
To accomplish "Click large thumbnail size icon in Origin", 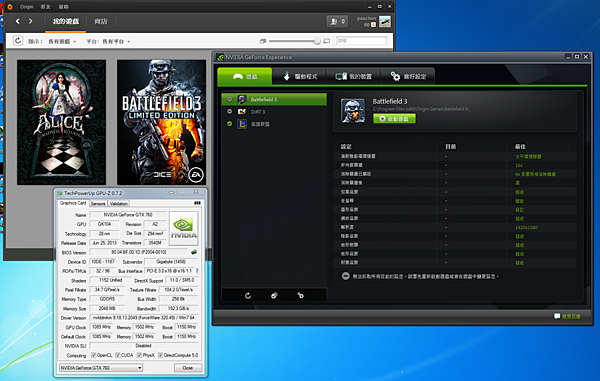I will pyautogui.click(x=327, y=41).
